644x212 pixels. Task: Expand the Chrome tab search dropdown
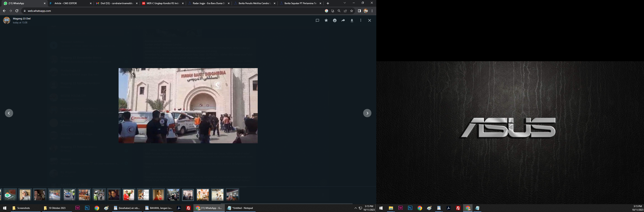(x=345, y=3)
